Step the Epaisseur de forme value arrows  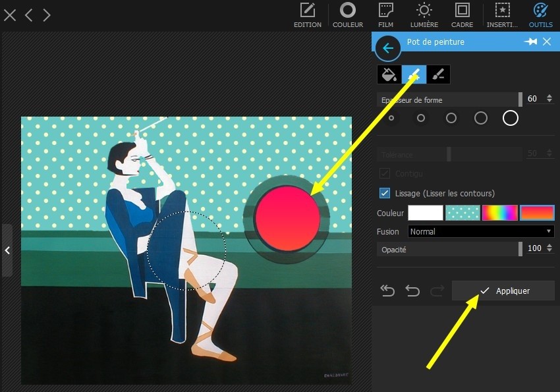549,99
